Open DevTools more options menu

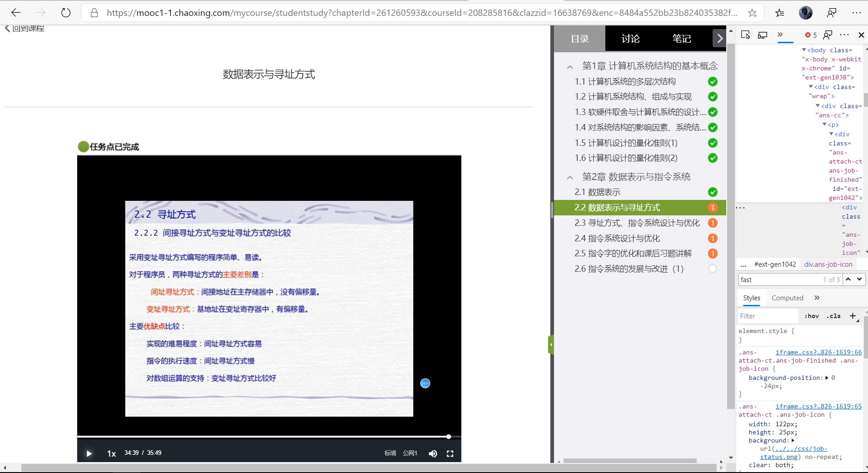pyautogui.click(x=844, y=35)
